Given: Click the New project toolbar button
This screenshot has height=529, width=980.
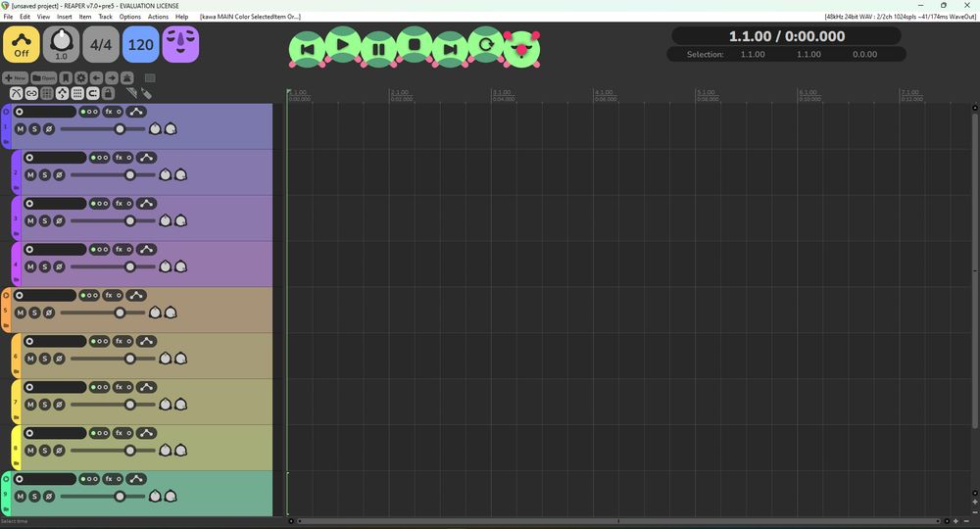Looking at the screenshot, I should tap(15, 78).
